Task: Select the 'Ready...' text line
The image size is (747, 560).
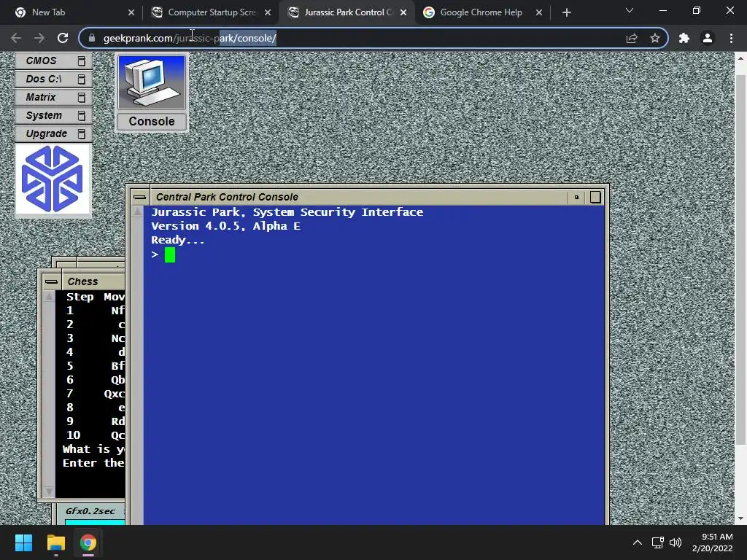Action: tap(178, 240)
